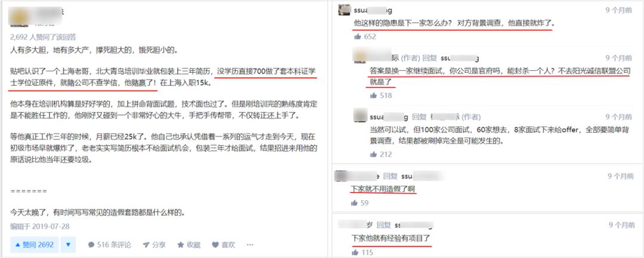Open the first commenter's avatar thumbnail
The image size is (644, 258).
pyautogui.click(x=344, y=10)
